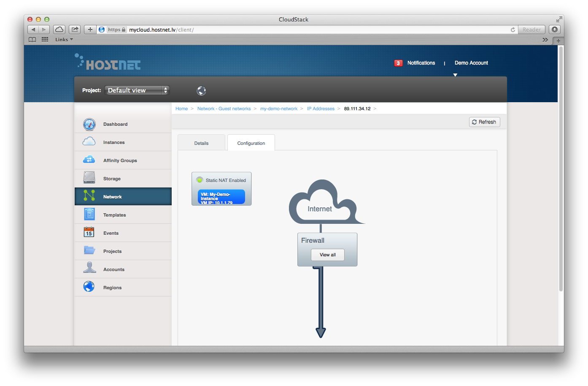588x386 pixels.
Task: Click the Projects folder icon
Action: pyautogui.click(x=89, y=250)
